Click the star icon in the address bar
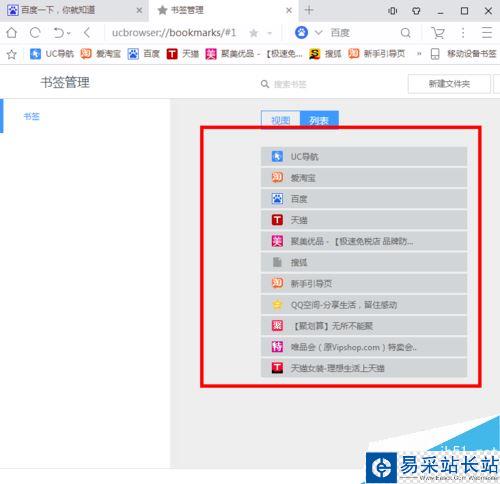500x484 pixels. (x=254, y=33)
